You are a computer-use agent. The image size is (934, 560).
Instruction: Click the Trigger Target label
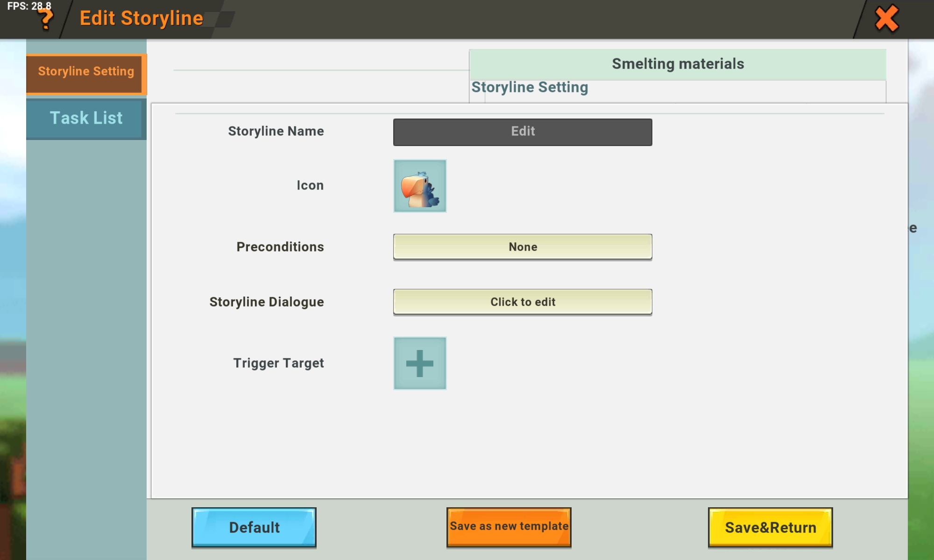[x=278, y=363]
